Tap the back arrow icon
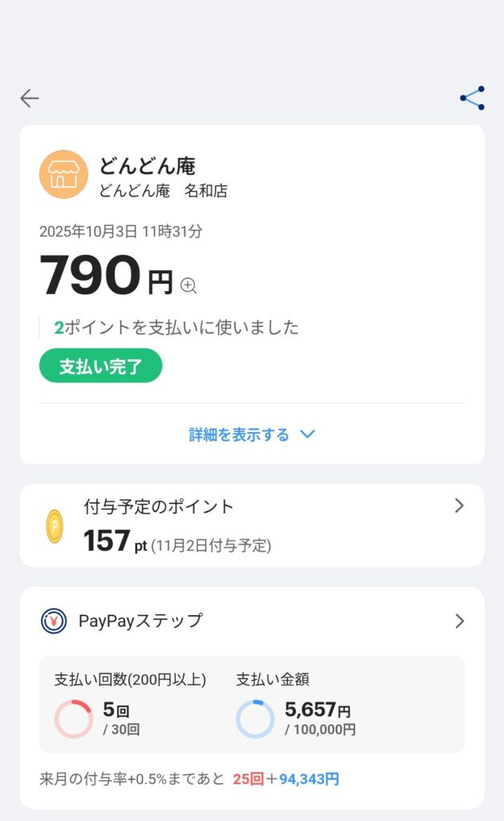 click(30, 99)
